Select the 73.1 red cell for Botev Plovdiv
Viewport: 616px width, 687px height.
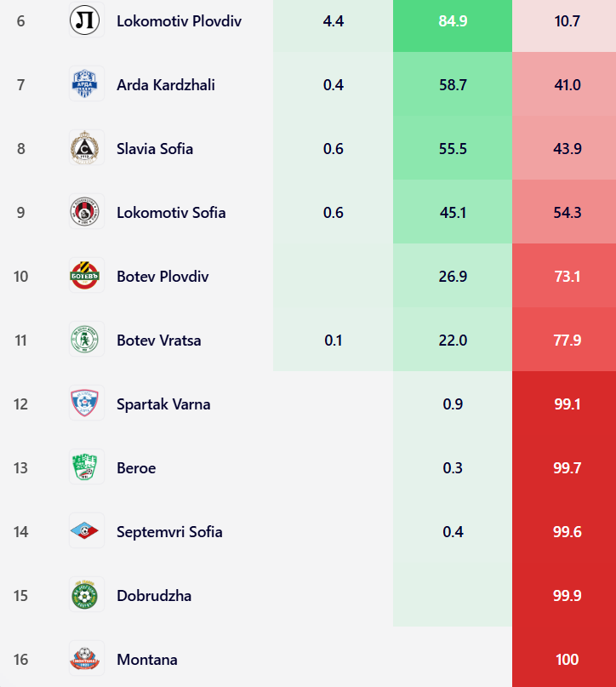(x=567, y=276)
